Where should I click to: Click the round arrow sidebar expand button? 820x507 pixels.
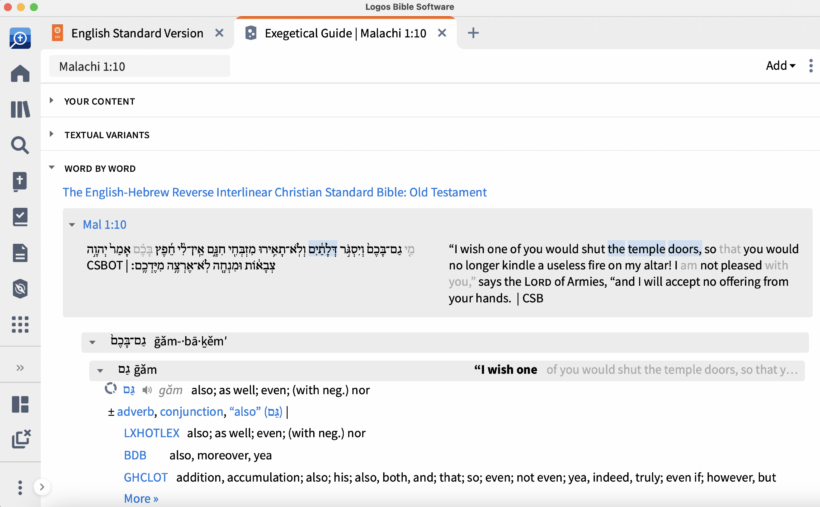point(42,487)
